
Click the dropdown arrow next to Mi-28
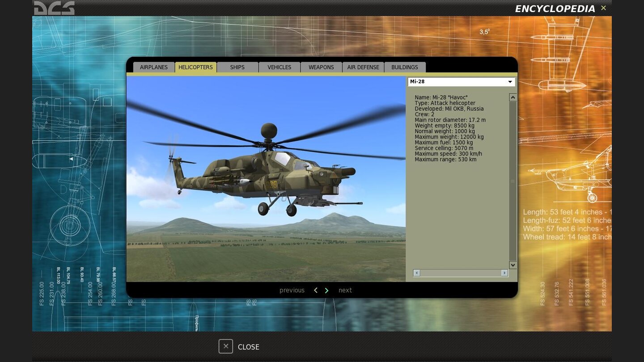point(510,82)
